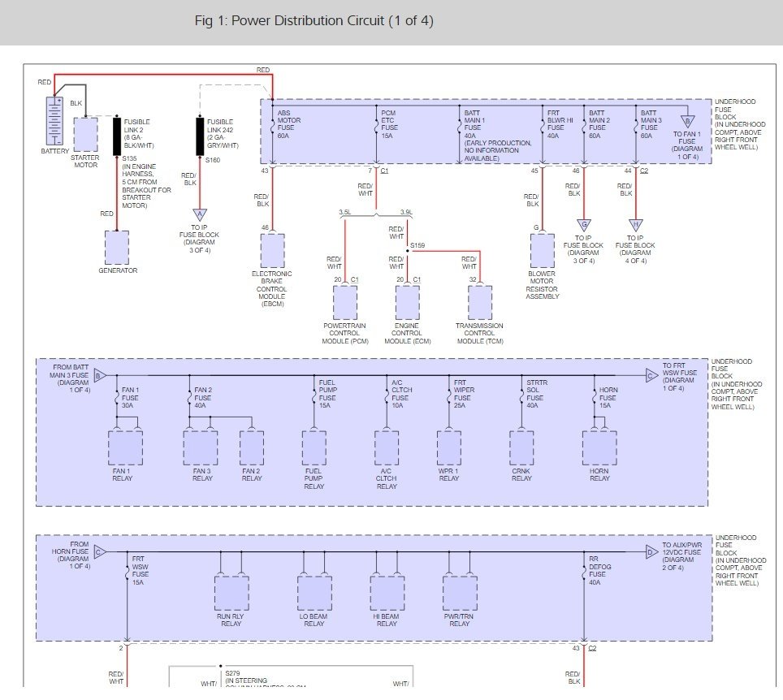Image resolution: width=783 pixels, height=700 pixels.
Task: Click connector label 44 C2
Action: (x=636, y=171)
